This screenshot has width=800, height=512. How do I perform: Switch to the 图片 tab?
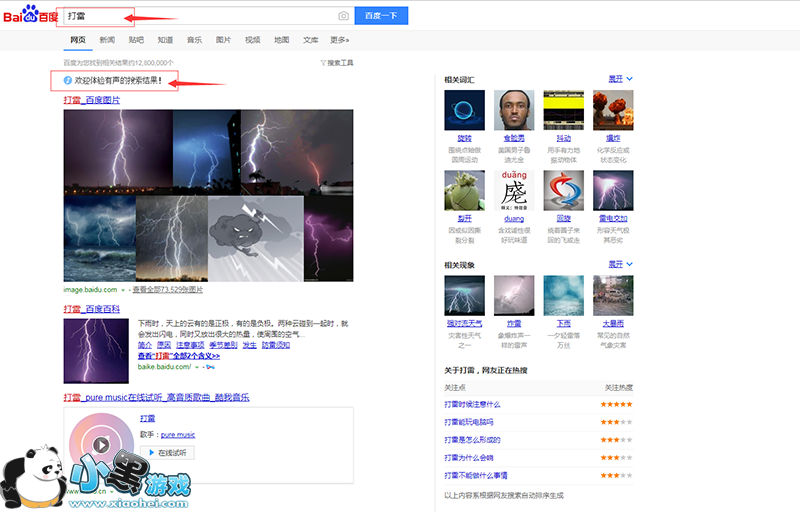click(223, 40)
